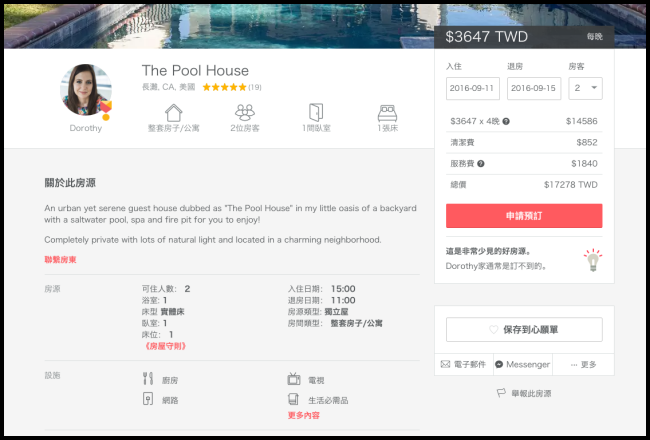
Task: Click the one bedroom door icon
Action: pyautogui.click(x=317, y=112)
